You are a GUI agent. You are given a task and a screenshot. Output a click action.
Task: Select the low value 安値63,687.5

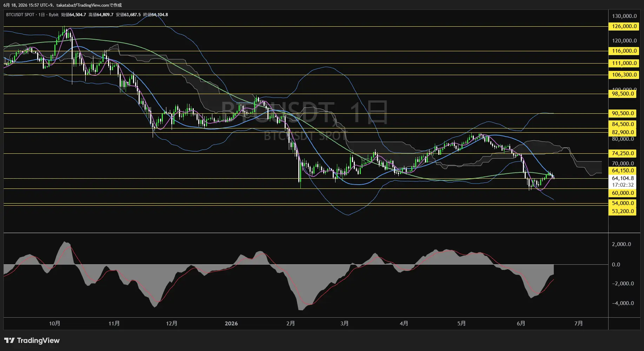point(128,15)
